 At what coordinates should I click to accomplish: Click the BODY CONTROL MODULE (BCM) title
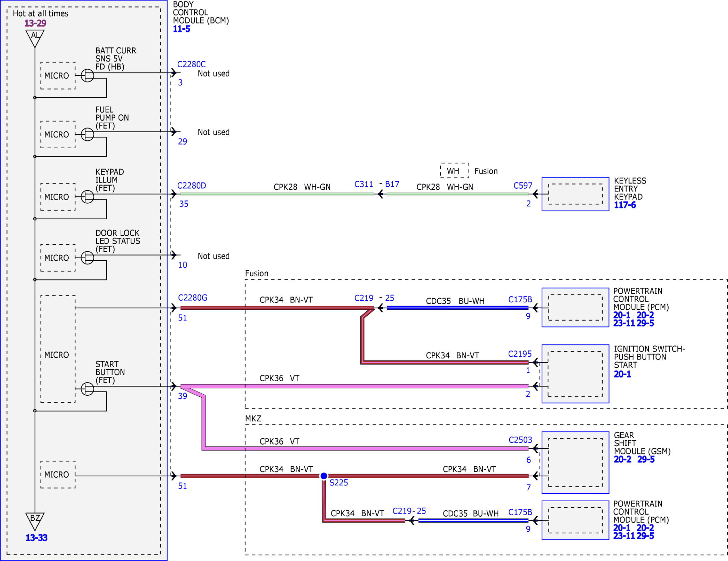(201, 13)
